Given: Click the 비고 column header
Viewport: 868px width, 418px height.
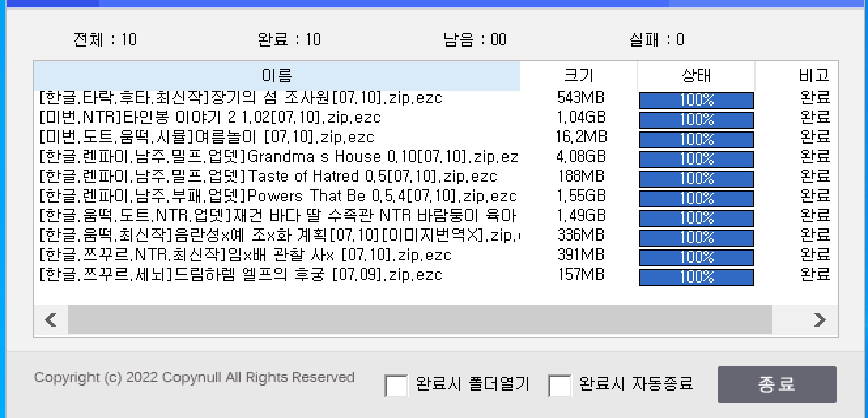Looking at the screenshot, I should pyautogui.click(x=813, y=75).
